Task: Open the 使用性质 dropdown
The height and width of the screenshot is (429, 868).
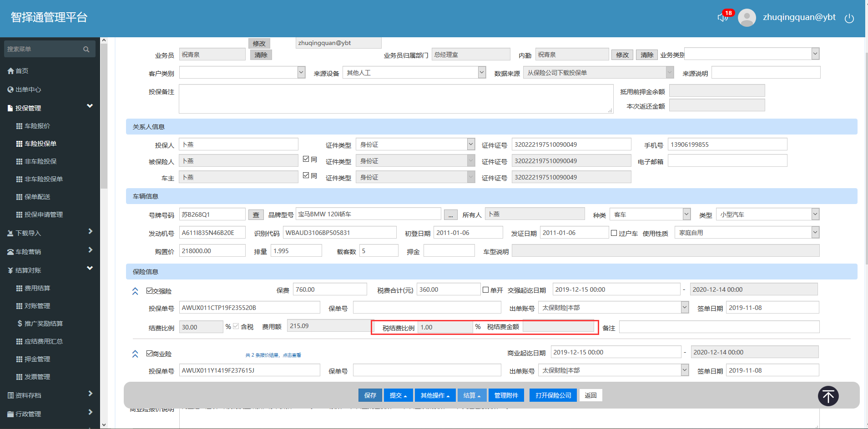Action: 747,233
